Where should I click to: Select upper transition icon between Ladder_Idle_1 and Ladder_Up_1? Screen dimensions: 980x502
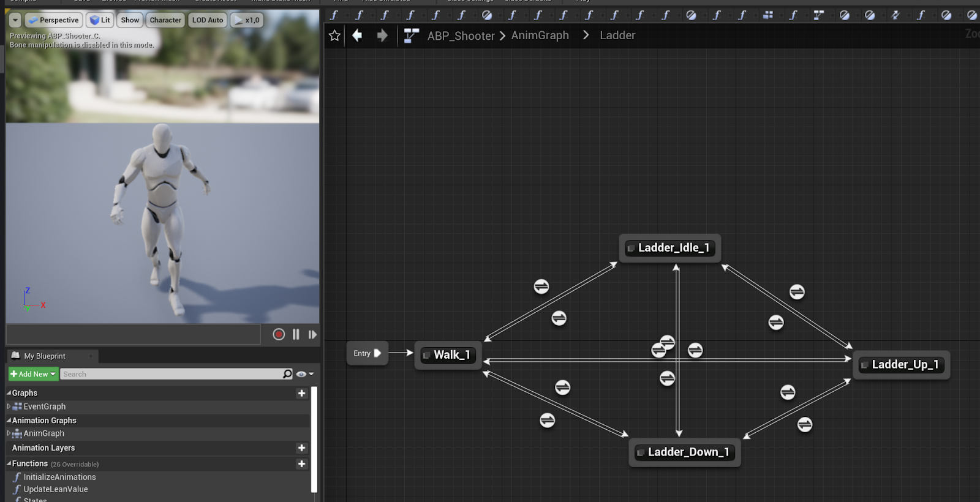click(x=797, y=292)
